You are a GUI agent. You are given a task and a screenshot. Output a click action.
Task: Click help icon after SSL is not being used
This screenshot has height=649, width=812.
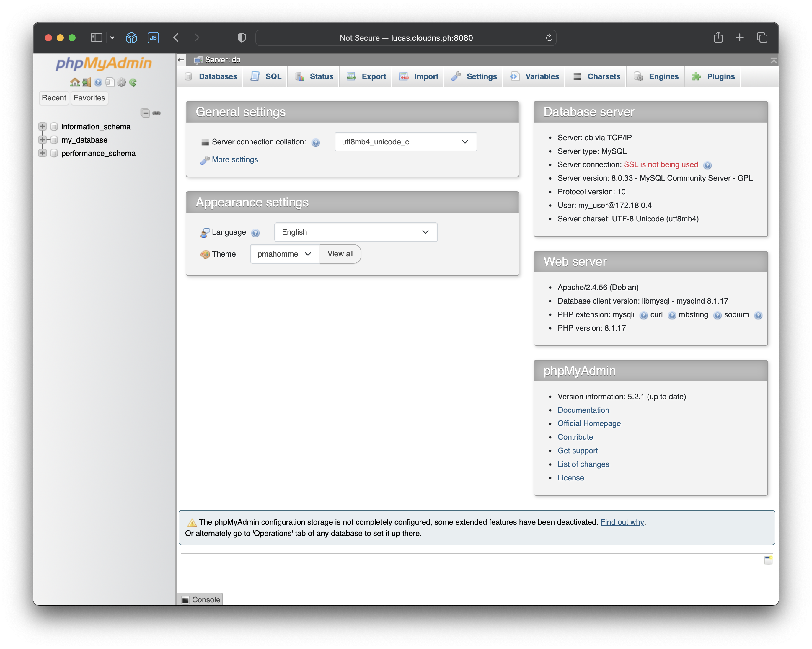[x=707, y=165]
